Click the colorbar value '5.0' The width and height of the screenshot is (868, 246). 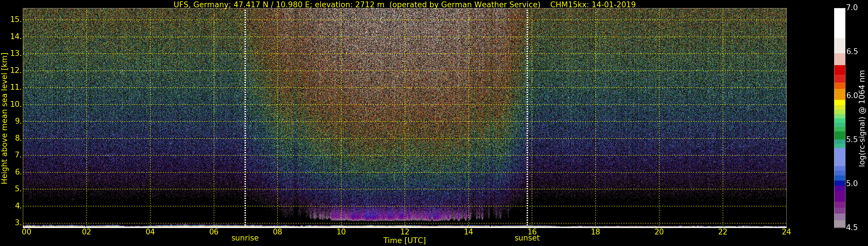(x=852, y=183)
